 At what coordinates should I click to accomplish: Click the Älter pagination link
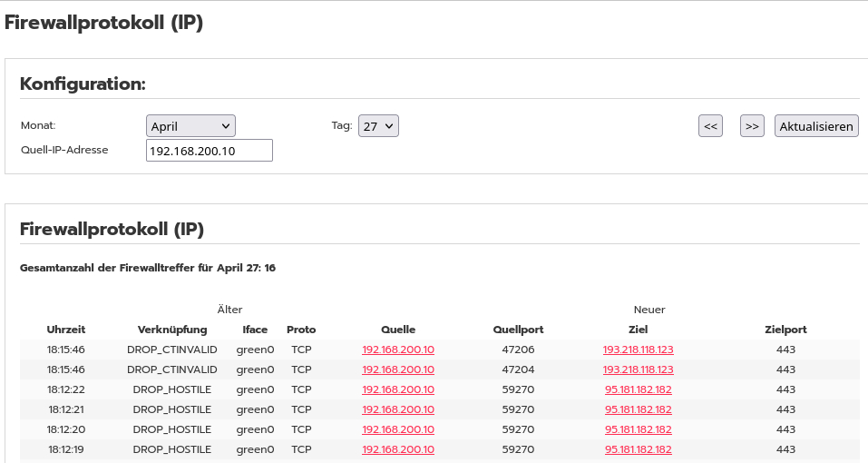click(x=229, y=310)
